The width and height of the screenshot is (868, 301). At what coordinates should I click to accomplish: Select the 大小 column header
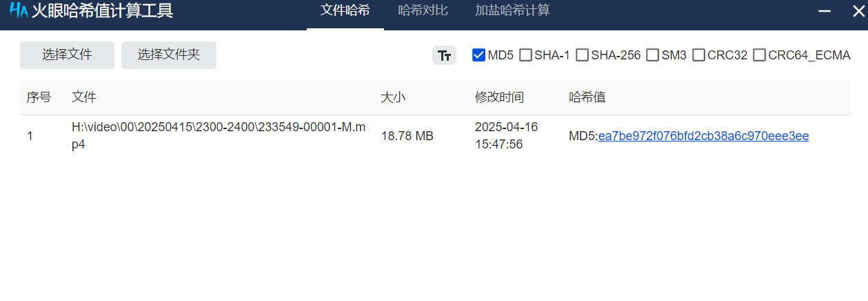393,97
